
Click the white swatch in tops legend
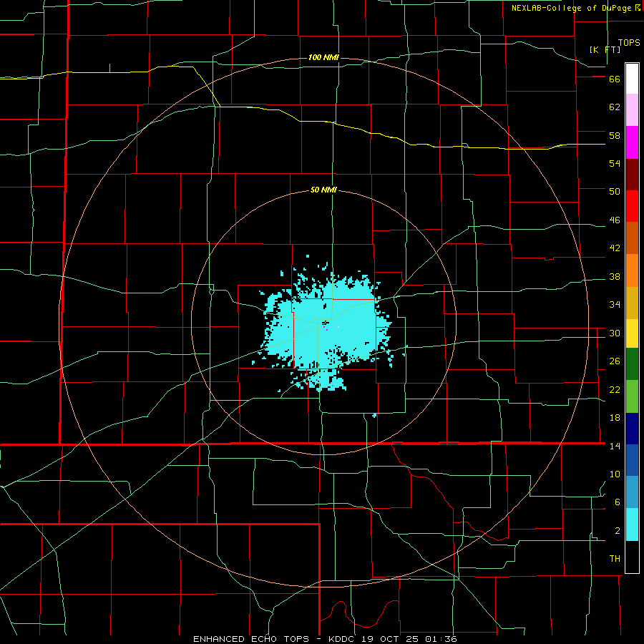click(632, 79)
